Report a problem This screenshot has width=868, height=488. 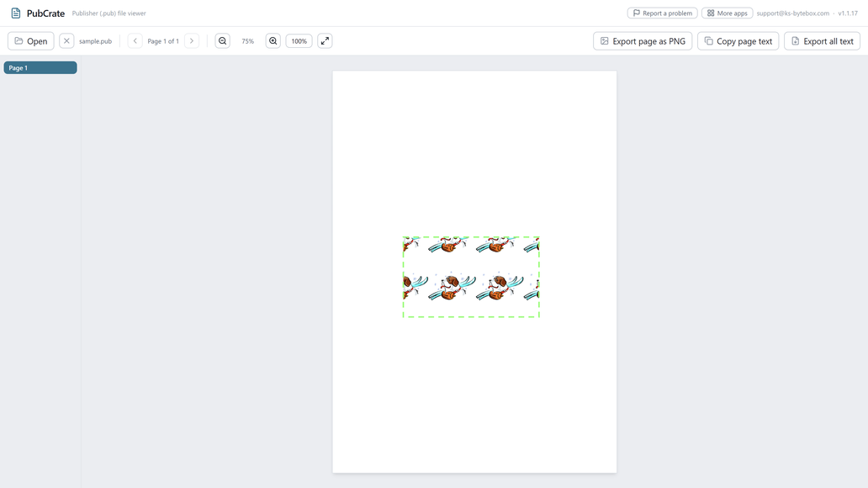pyautogui.click(x=662, y=13)
